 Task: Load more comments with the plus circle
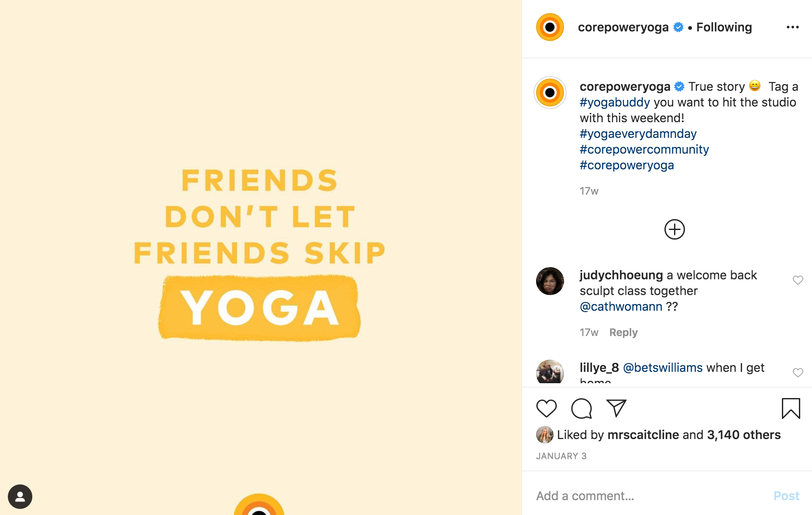coord(674,229)
